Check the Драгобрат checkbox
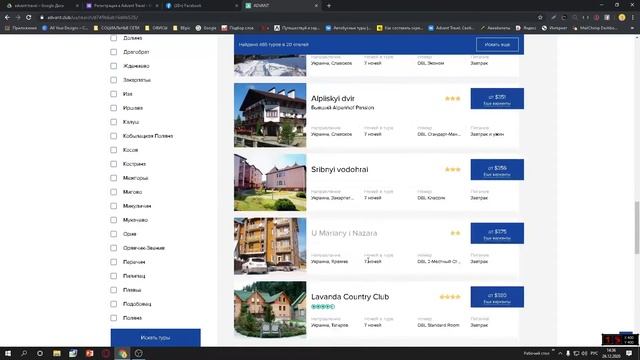Screen dimensions: 640x360 (113, 52)
